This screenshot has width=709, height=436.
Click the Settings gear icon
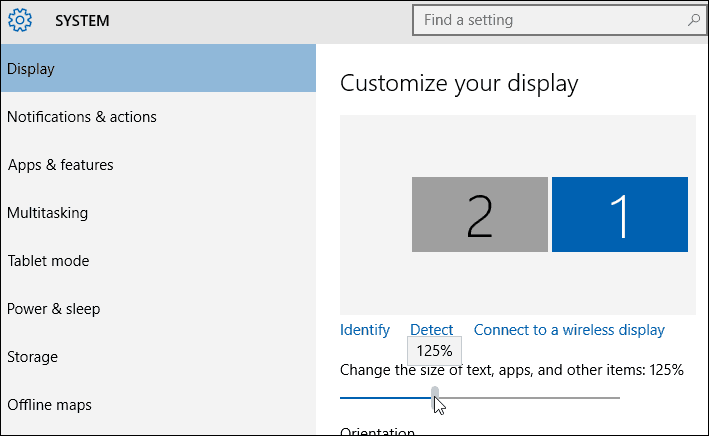(20, 20)
